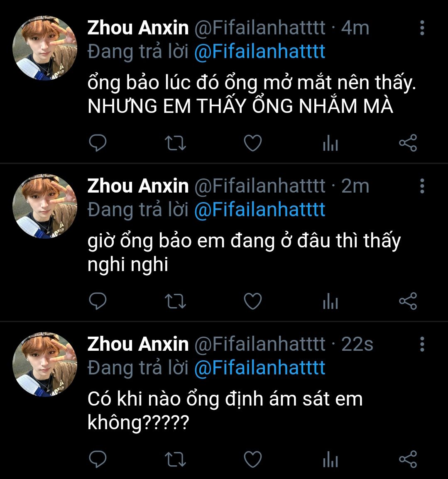448x479 pixels.
Task: Open @Fifailanhatttt reply link in the 4m tweet
Action: [260, 51]
